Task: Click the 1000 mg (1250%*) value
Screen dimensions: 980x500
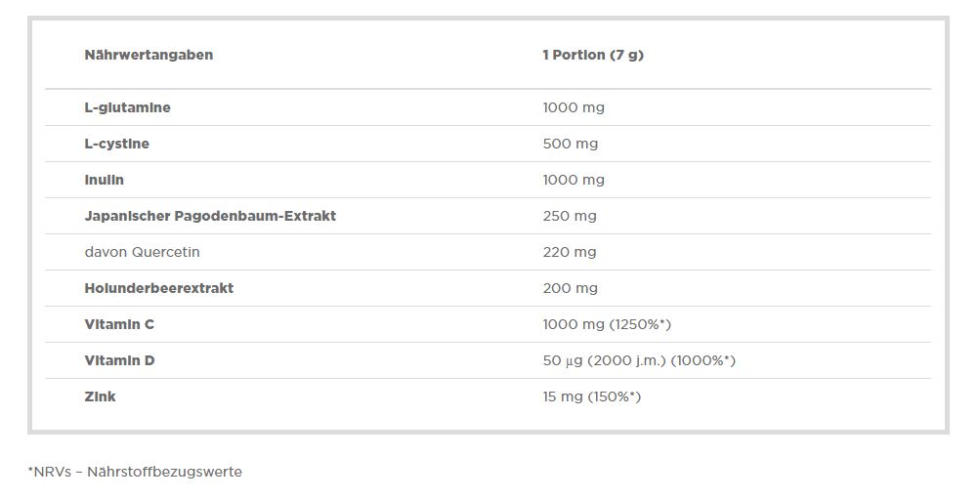Action: (x=607, y=324)
